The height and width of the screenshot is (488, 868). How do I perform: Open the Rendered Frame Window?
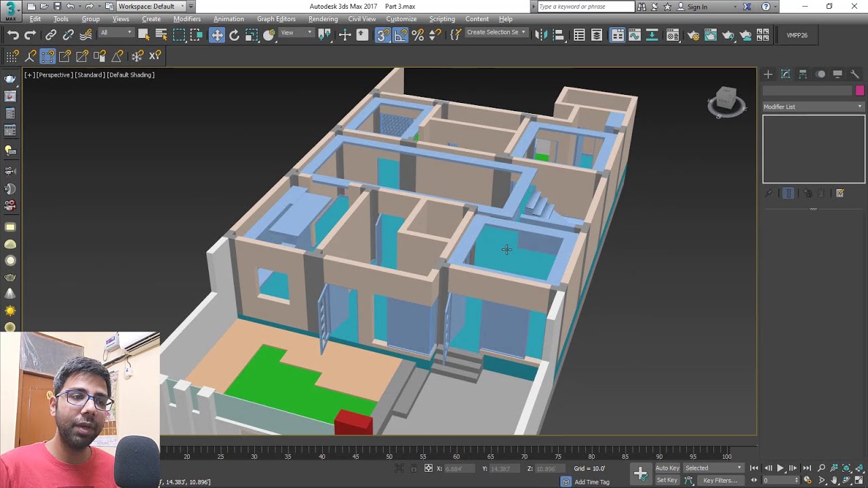pyautogui.click(x=711, y=35)
